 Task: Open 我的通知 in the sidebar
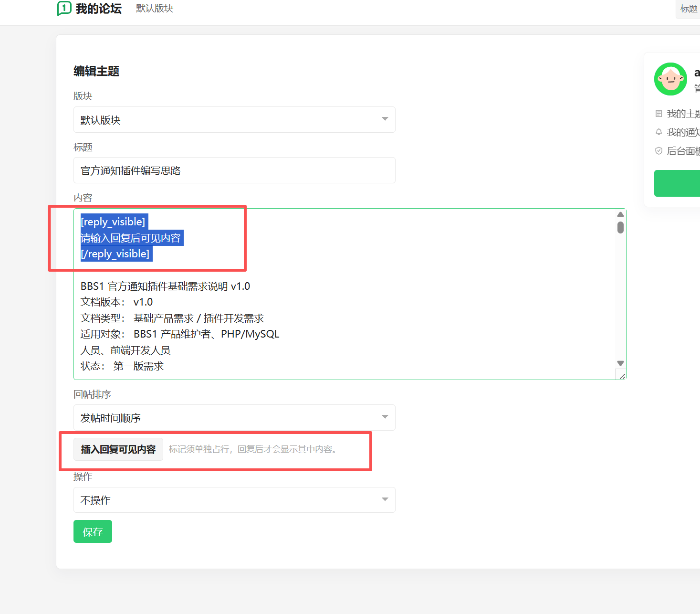pos(683,132)
